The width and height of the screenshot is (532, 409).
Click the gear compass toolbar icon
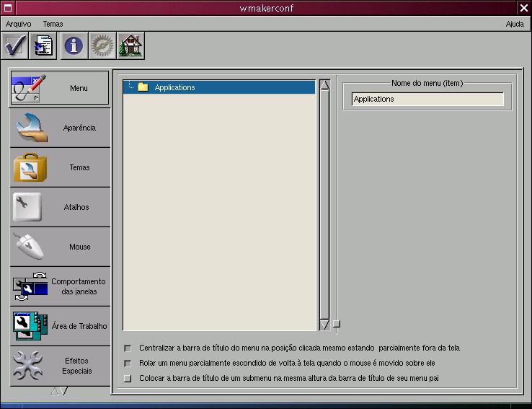pos(102,46)
